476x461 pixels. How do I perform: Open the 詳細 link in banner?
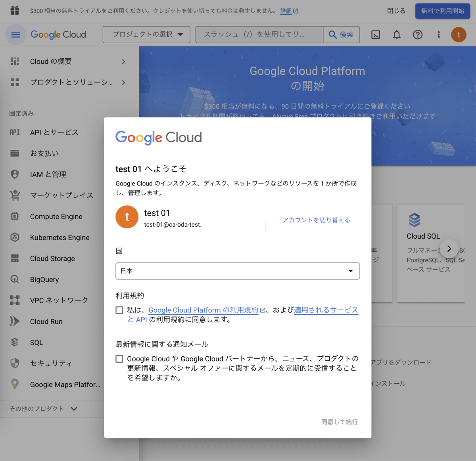click(x=289, y=11)
